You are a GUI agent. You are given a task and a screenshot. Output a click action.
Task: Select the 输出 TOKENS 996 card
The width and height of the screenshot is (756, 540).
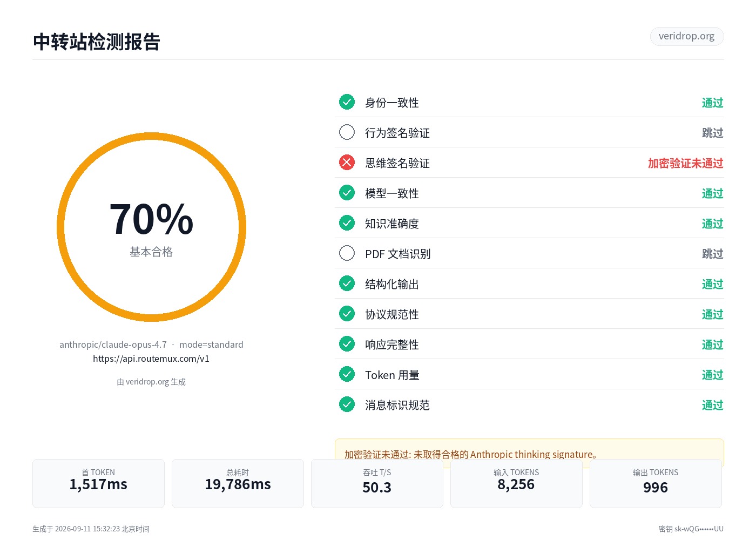click(x=656, y=483)
